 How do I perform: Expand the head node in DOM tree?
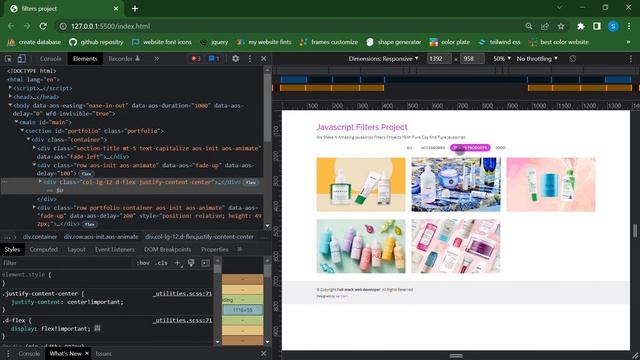[x=10, y=97]
